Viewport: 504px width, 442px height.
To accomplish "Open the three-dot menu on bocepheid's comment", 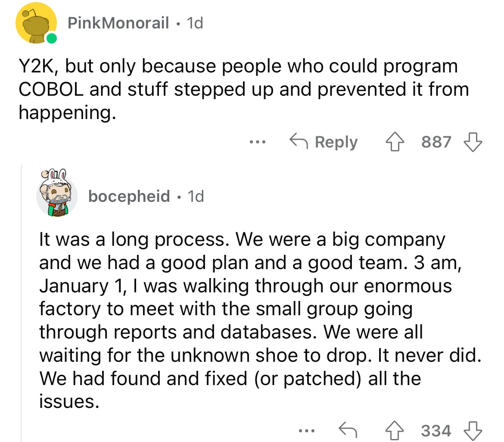I will tap(308, 430).
